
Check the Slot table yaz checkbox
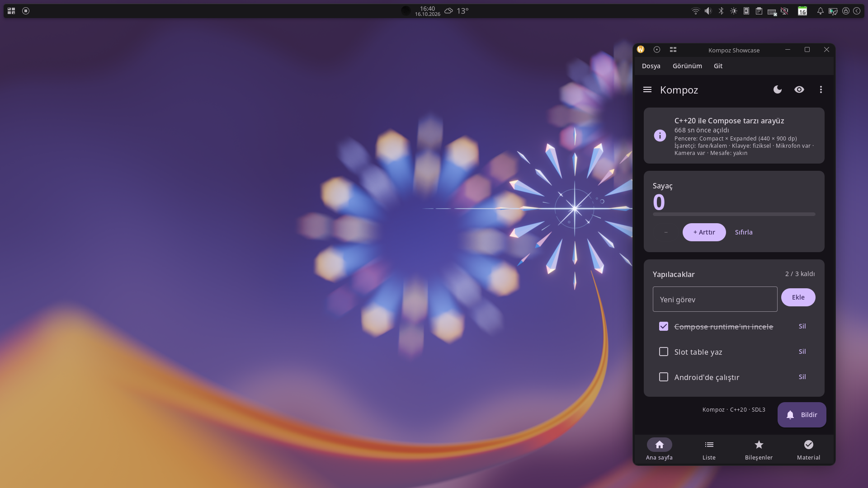pyautogui.click(x=664, y=352)
